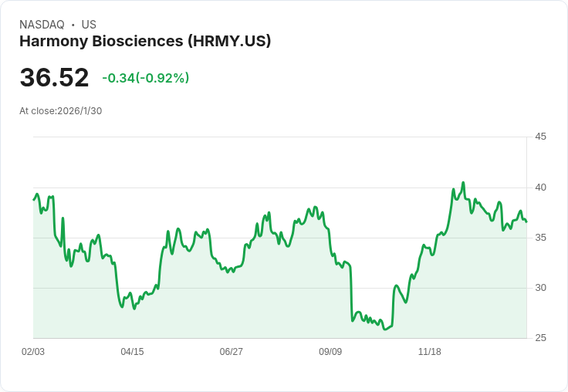Click the 06/27 date axis label

pyautogui.click(x=231, y=351)
